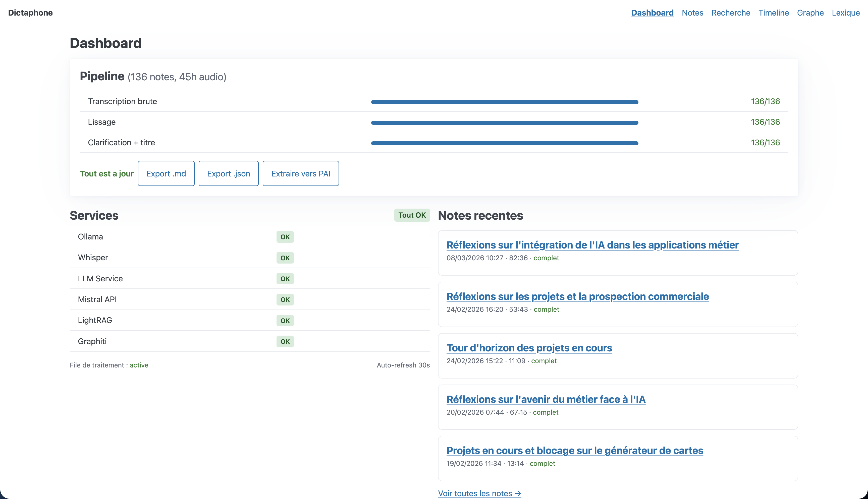Open note about l'intégration de l'IA
This screenshot has width=868, height=499.
pos(592,245)
